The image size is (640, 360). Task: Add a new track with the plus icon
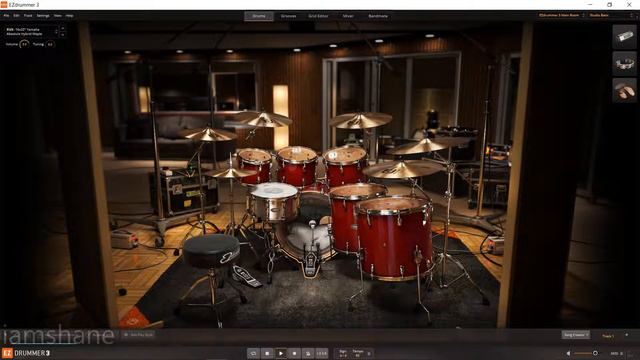click(627, 335)
